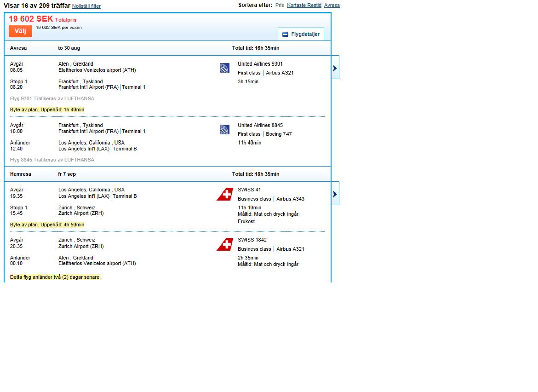Click the United Airlines 9301 flight label
Image resolution: width=538 pixels, height=392 pixels.
(x=260, y=64)
